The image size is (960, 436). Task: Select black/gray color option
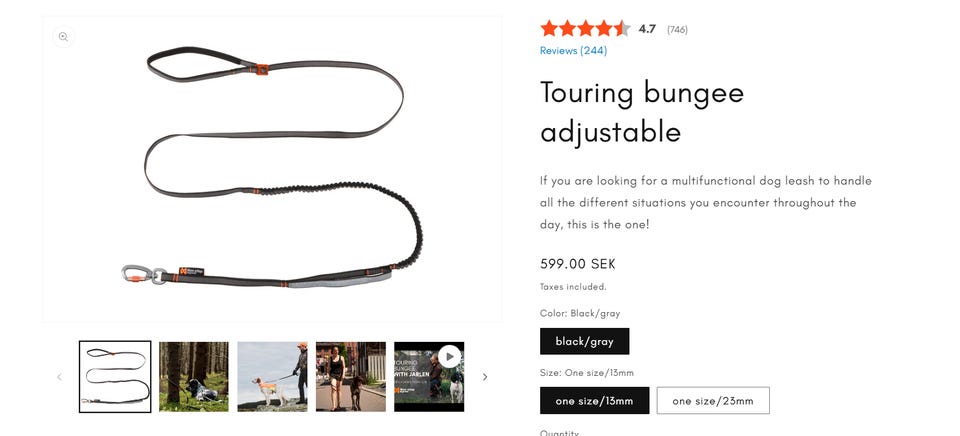pos(584,341)
